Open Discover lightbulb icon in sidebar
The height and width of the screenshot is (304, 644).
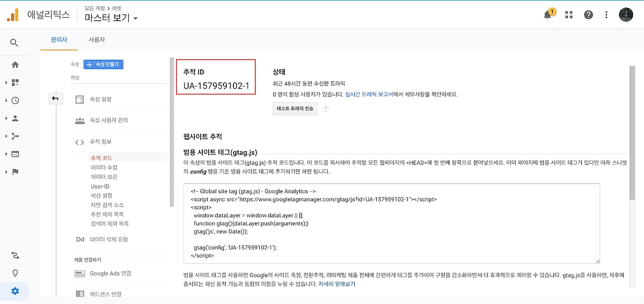click(15, 273)
